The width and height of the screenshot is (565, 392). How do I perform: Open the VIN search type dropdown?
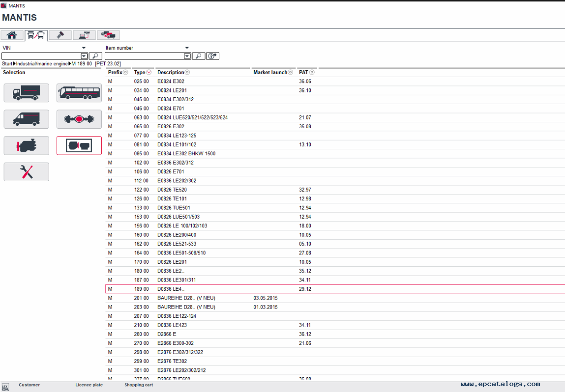click(84, 48)
